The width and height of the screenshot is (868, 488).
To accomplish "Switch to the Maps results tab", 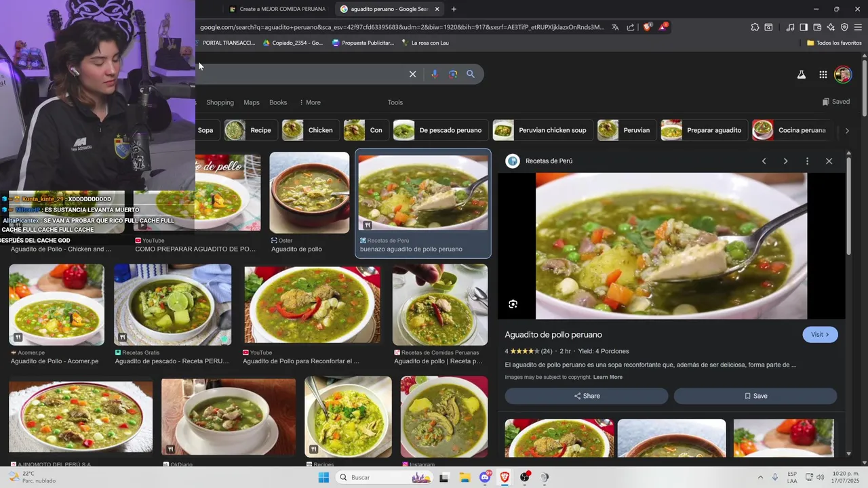I will pos(252,102).
